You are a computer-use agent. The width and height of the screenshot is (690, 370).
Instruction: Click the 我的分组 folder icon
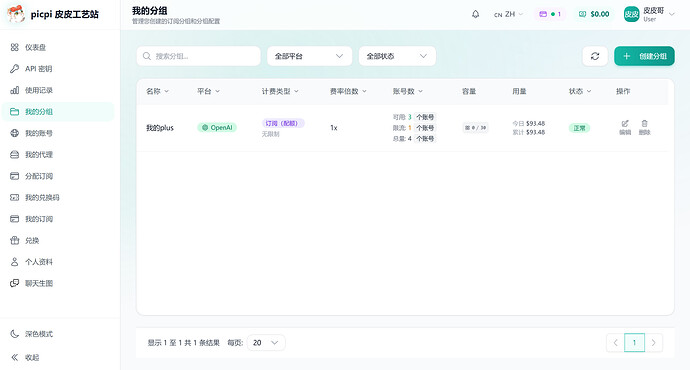point(15,112)
